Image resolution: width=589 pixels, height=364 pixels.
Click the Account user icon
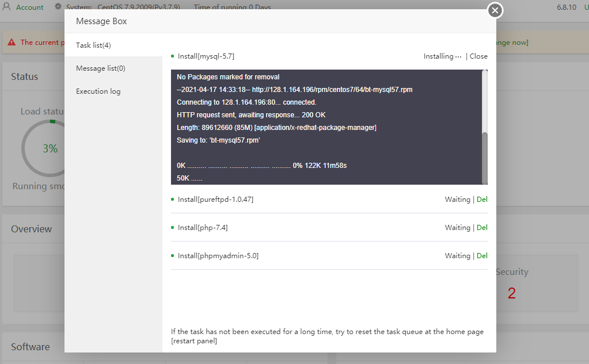[x=7, y=7]
